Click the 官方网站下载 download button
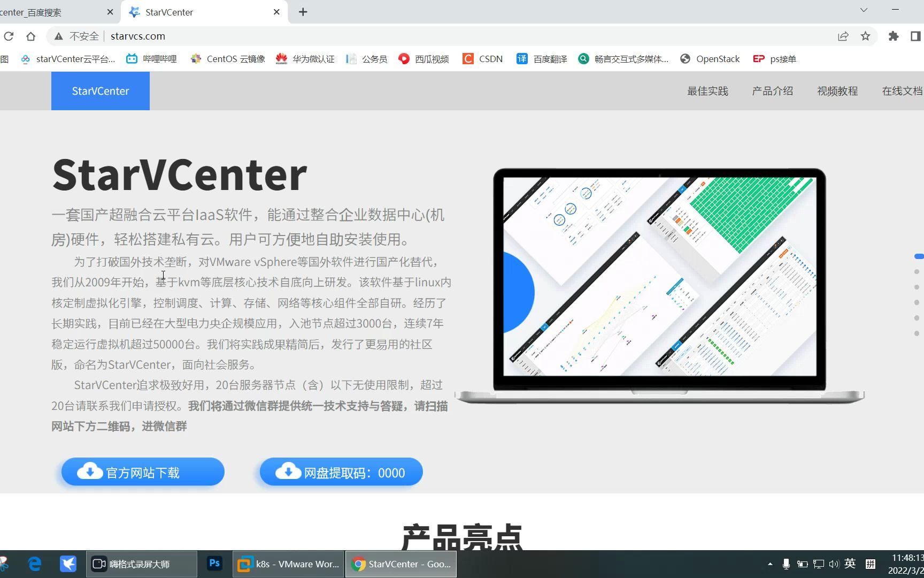The height and width of the screenshot is (578, 924). click(143, 472)
